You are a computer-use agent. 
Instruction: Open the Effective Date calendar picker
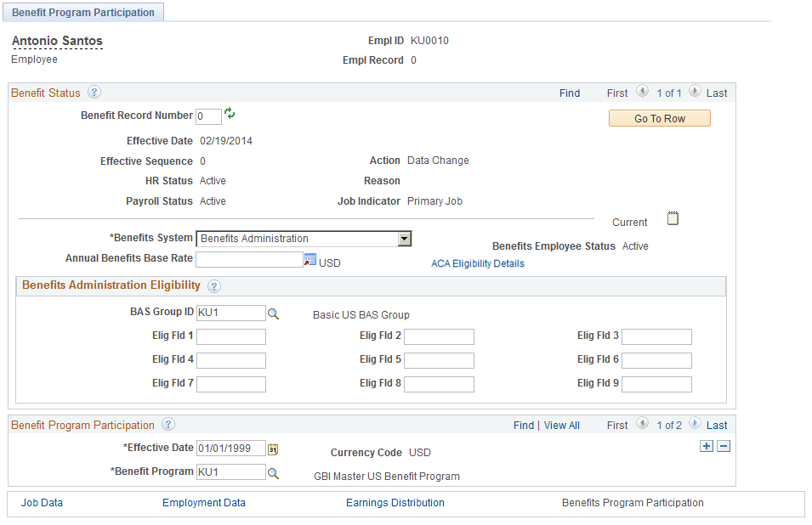point(273,448)
